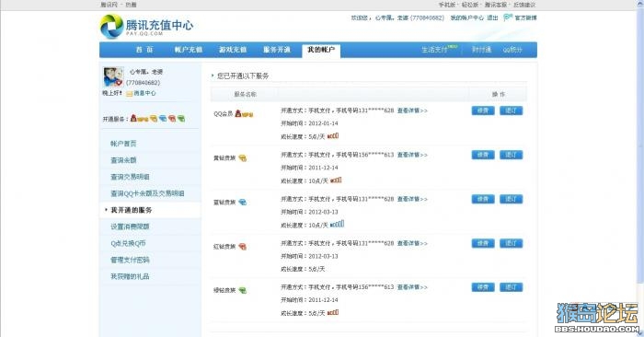Click 退订 button for 绿钻贵族
The width and height of the screenshot is (644, 337).
[x=511, y=287]
